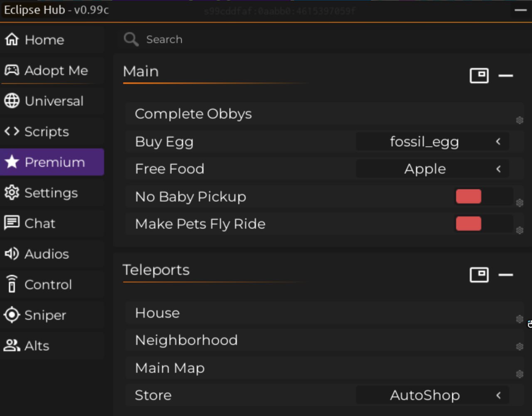Screen dimensions: 532x416
Task: Open the Control tab
Action: tap(52, 284)
